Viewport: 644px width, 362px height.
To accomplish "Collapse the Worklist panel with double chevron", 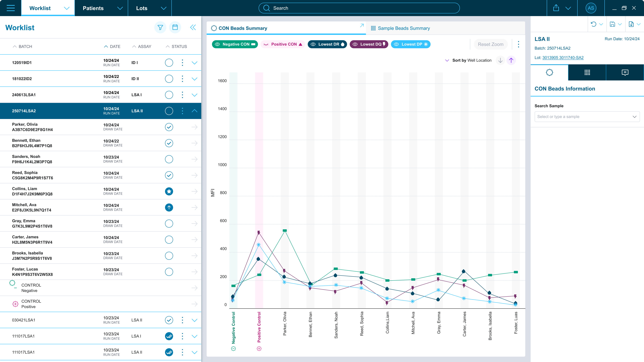I will pyautogui.click(x=193, y=27).
